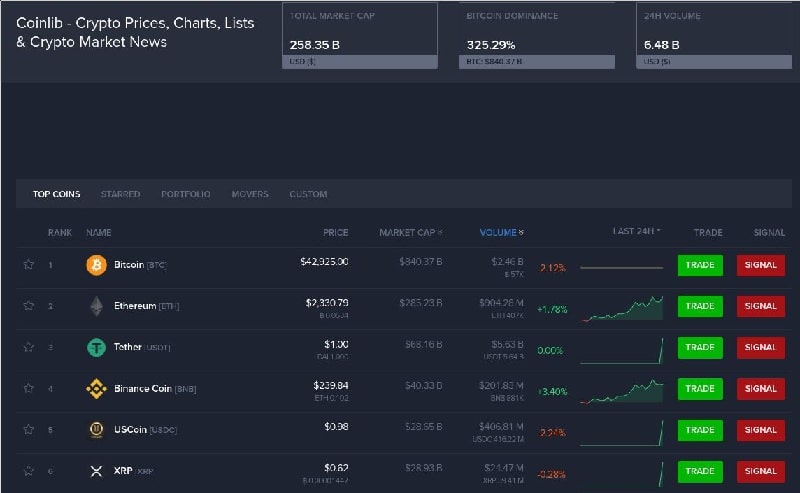
Task: Click the Signal button for USCoin
Action: (x=761, y=430)
